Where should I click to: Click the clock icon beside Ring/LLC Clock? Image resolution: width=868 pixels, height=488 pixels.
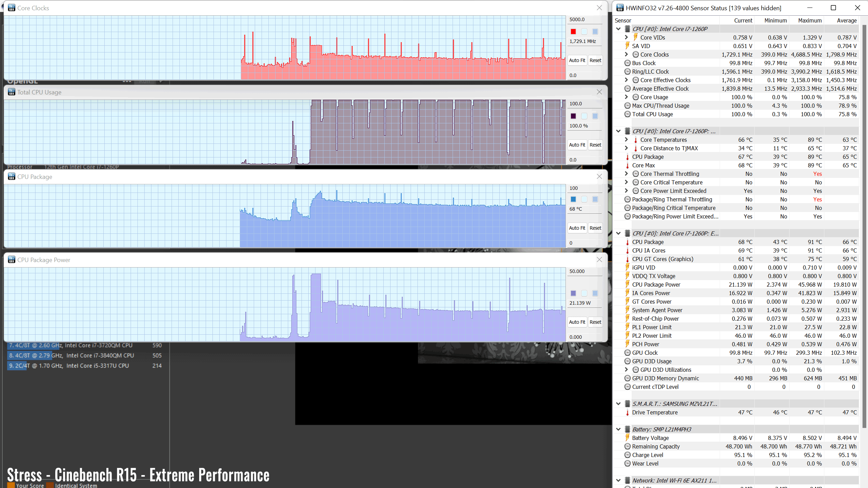[627, 72]
